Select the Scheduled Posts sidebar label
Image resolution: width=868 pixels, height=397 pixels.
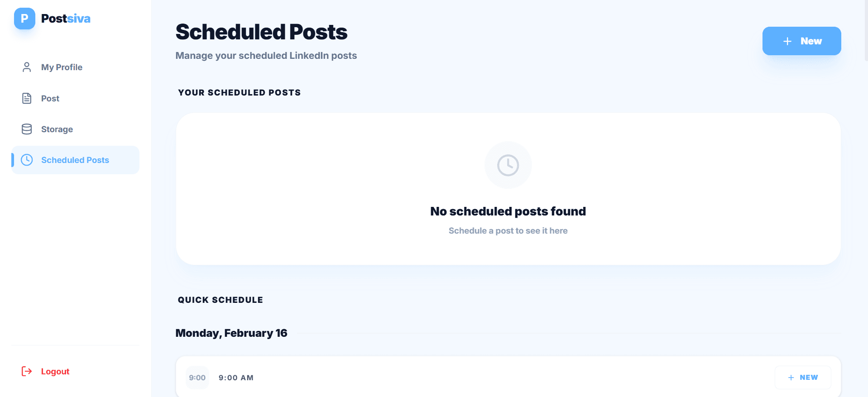75,160
